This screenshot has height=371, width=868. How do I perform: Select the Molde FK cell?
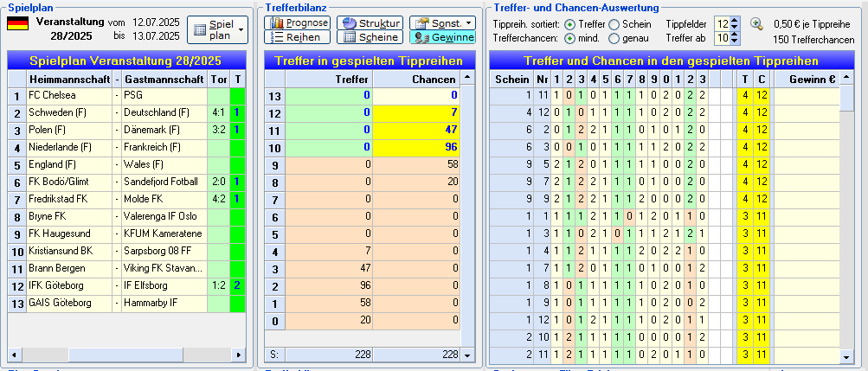(164, 199)
